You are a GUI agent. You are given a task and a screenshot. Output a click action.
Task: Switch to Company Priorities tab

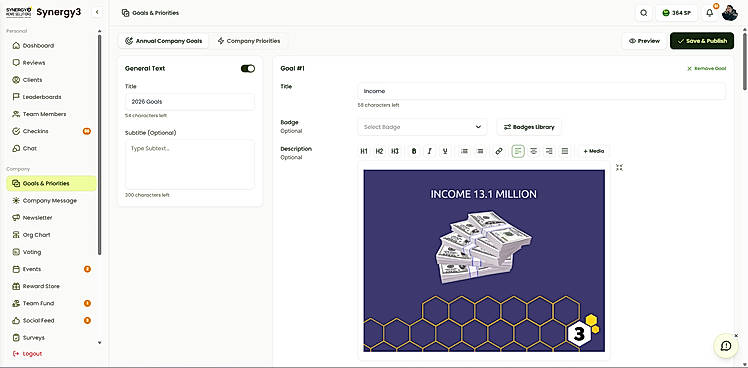point(249,41)
